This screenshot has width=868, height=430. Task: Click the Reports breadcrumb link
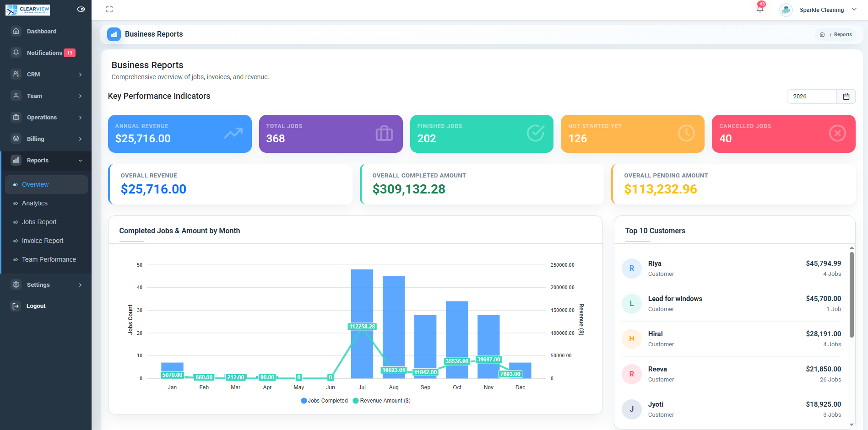843,34
